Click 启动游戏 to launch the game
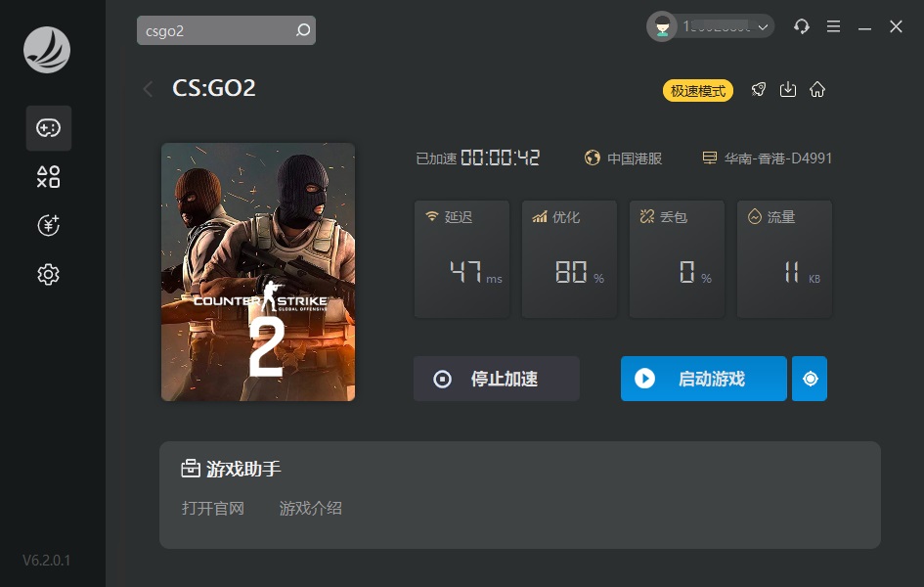The width and height of the screenshot is (924, 587). 704,379
